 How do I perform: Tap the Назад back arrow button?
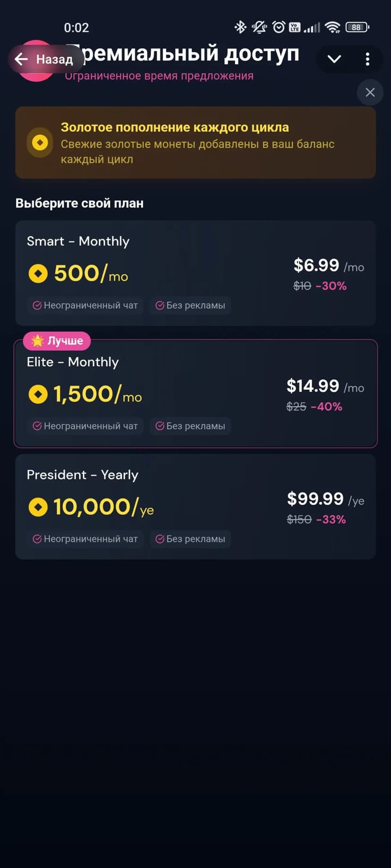43,59
